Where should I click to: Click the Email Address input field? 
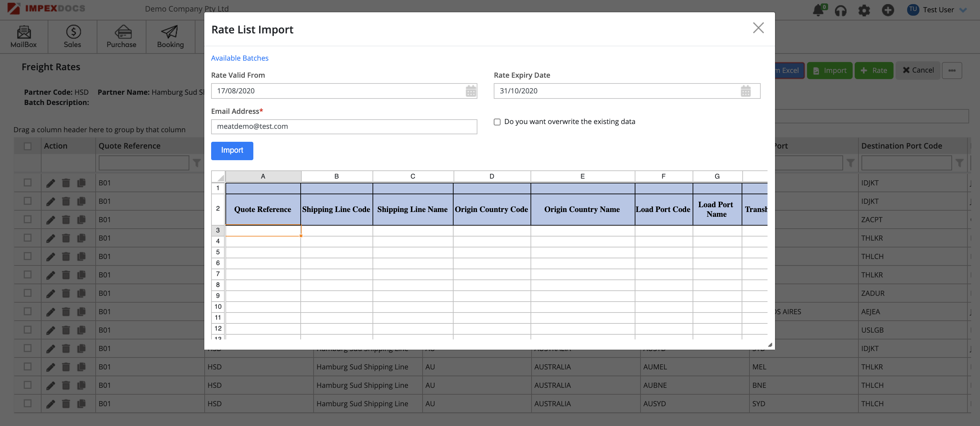pyautogui.click(x=344, y=127)
